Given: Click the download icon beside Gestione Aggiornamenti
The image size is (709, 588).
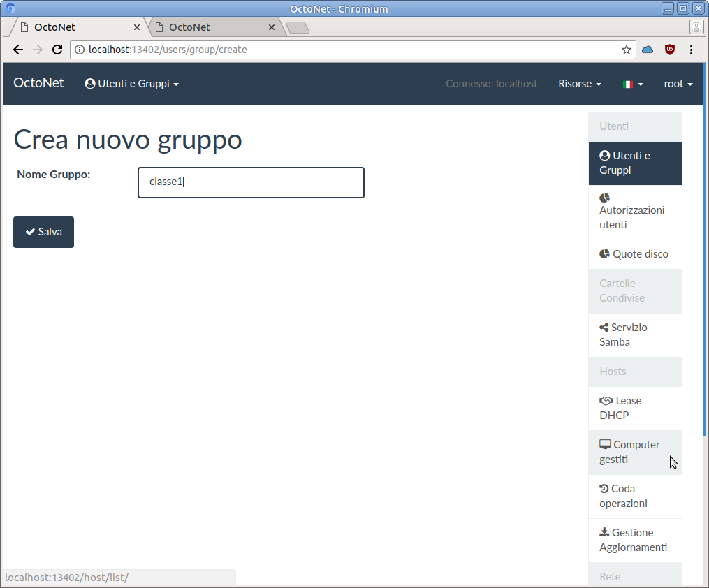Looking at the screenshot, I should tap(604, 532).
